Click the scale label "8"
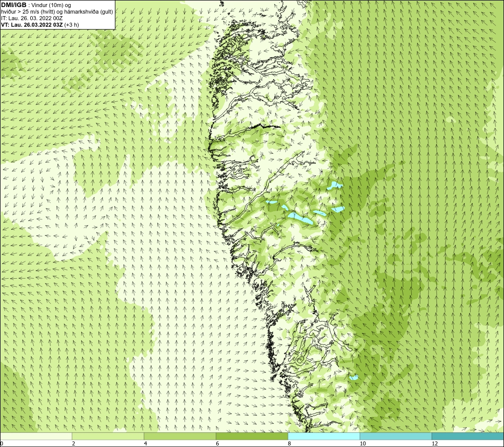 click(x=290, y=444)
